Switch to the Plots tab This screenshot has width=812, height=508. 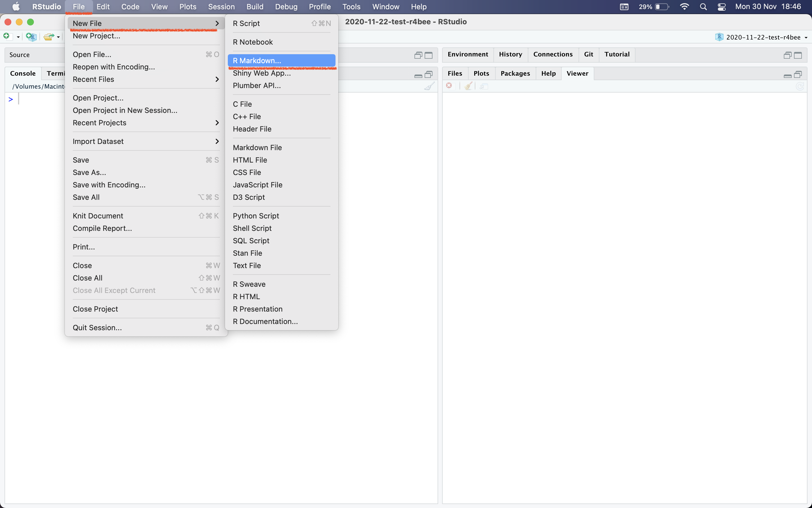click(481, 74)
